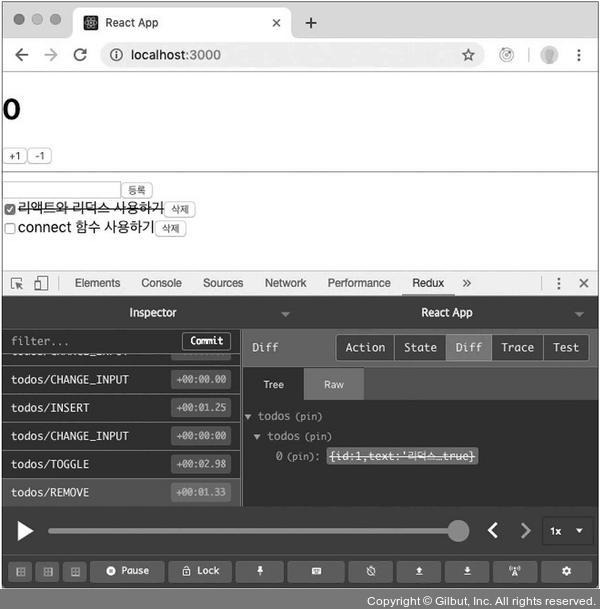Check the connect 함수 사용하기 todo checkbox

pyautogui.click(x=10, y=228)
